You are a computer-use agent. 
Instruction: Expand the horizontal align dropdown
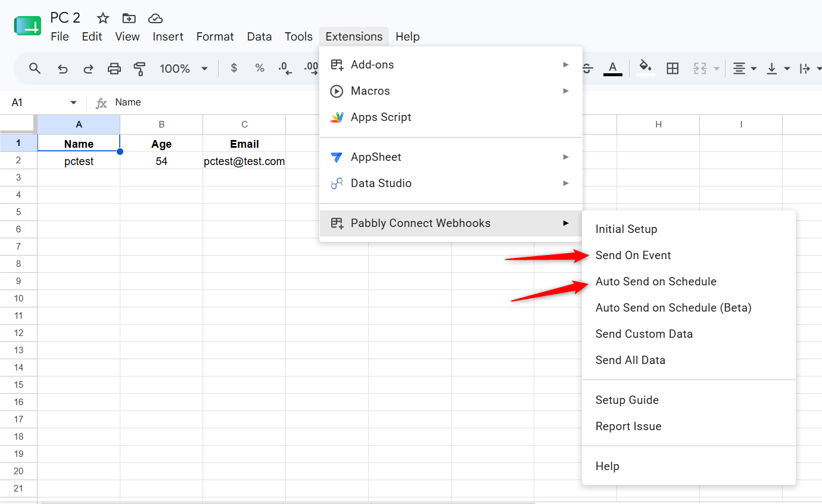(x=745, y=69)
